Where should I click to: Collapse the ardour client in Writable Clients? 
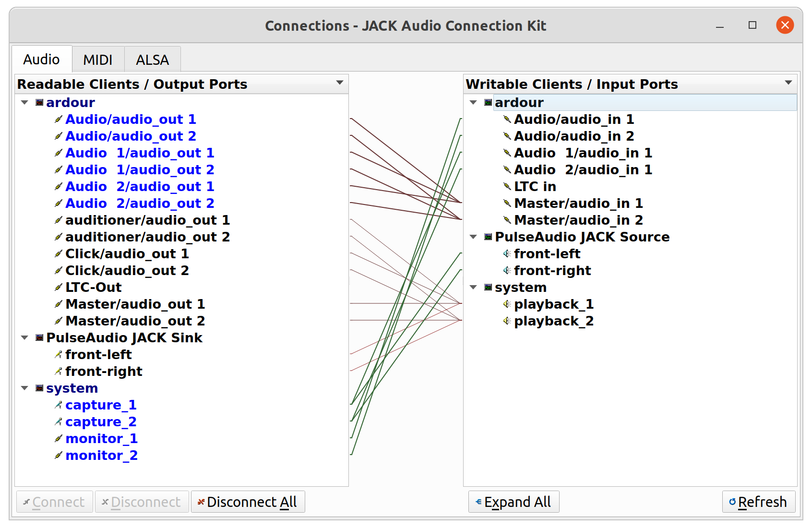pyautogui.click(x=473, y=102)
